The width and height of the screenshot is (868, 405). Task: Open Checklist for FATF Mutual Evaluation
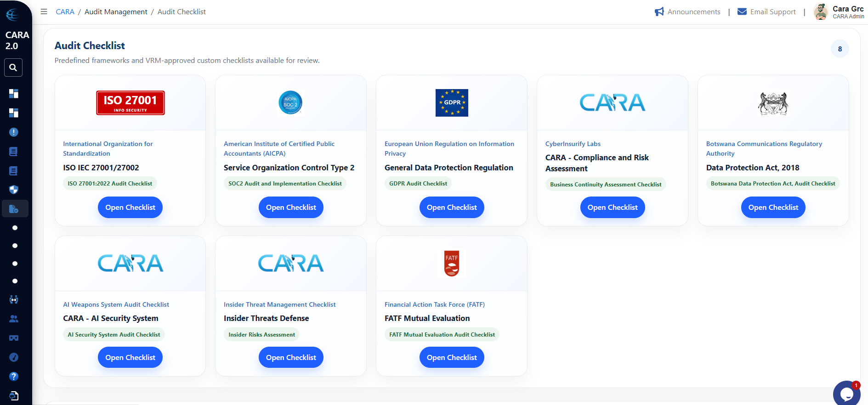pyautogui.click(x=452, y=357)
